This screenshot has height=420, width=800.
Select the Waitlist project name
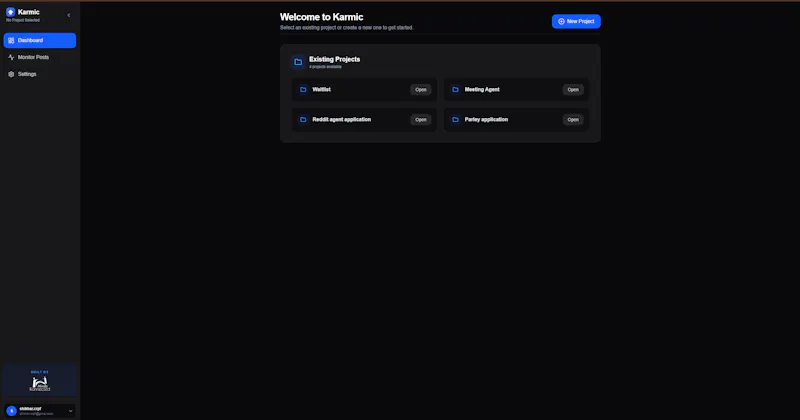(321, 89)
